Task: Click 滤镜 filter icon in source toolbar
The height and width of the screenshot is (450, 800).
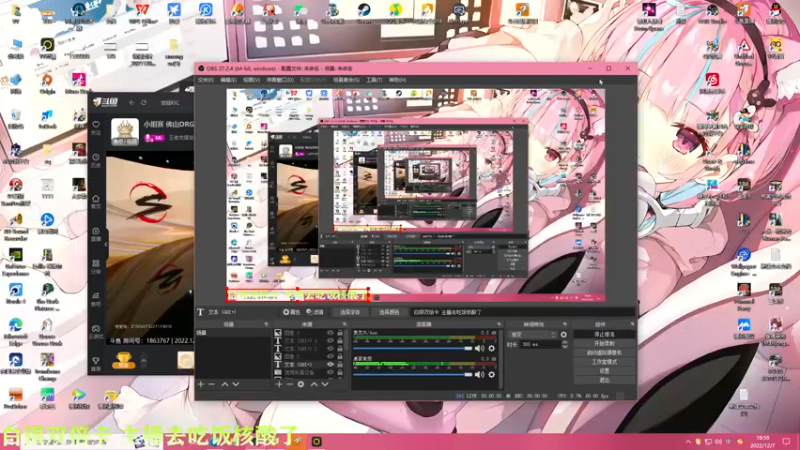Action: click(309, 312)
